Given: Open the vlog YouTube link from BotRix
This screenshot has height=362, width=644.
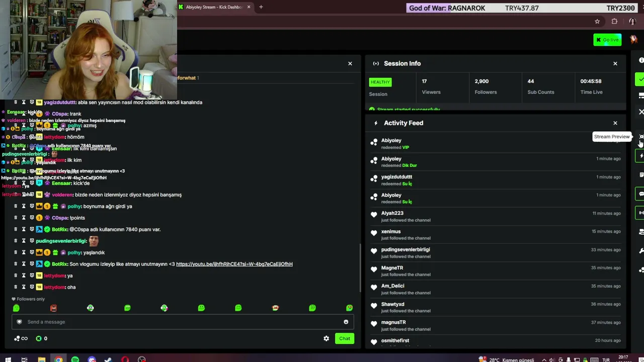Looking at the screenshot, I should pos(234,264).
